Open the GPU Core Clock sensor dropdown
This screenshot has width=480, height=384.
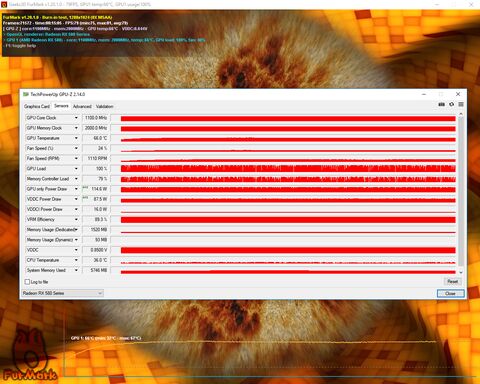pos(76,118)
